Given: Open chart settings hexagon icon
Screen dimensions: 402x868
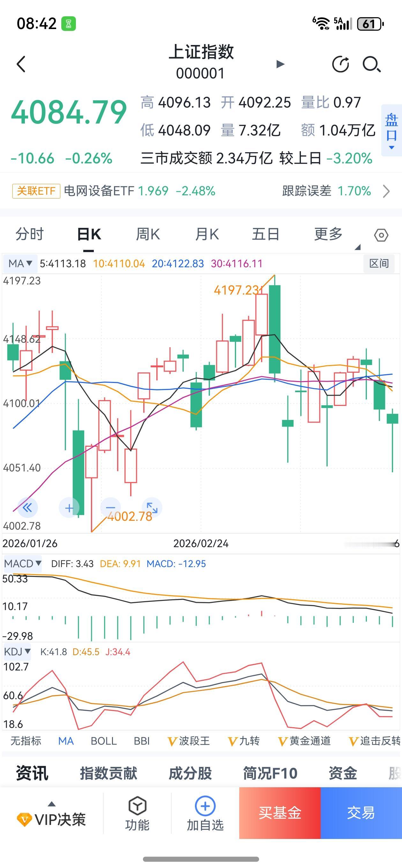Looking at the screenshot, I should [381, 235].
